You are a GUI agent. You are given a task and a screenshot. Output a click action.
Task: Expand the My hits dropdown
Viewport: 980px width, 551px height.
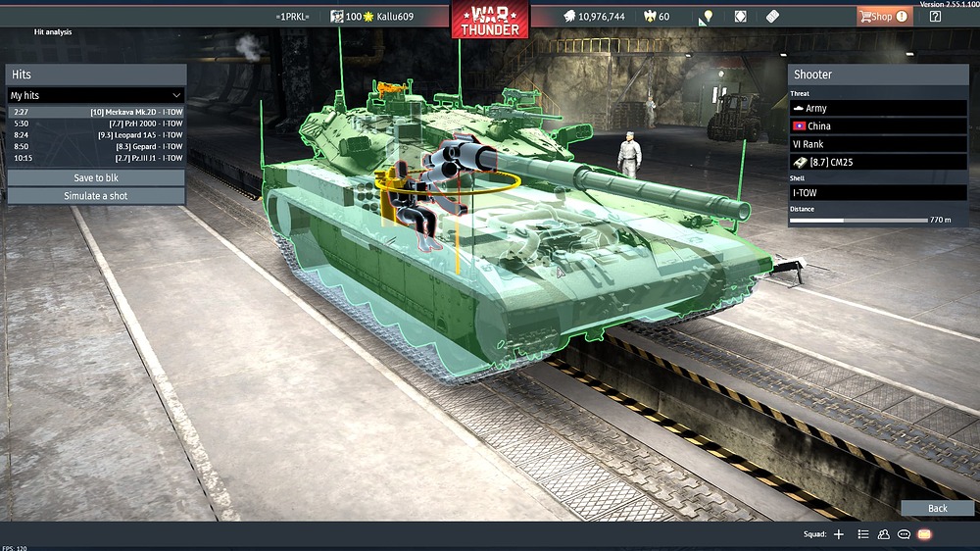tap(96, 95)
